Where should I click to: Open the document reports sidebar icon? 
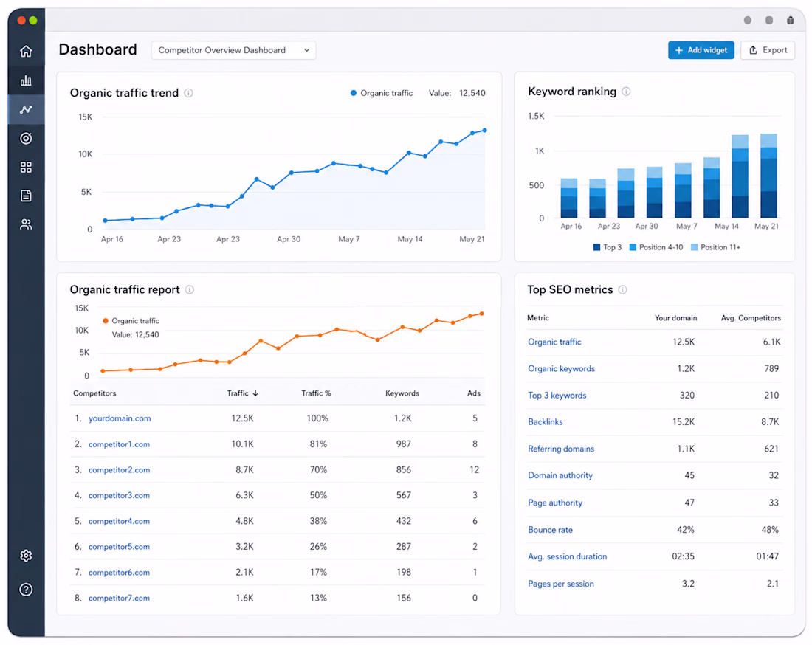26,196
